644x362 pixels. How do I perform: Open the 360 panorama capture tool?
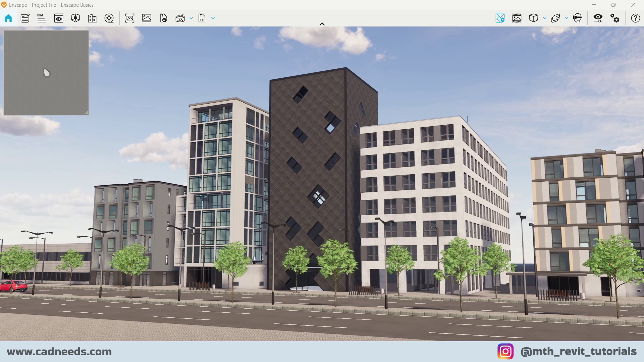[180, 18]
